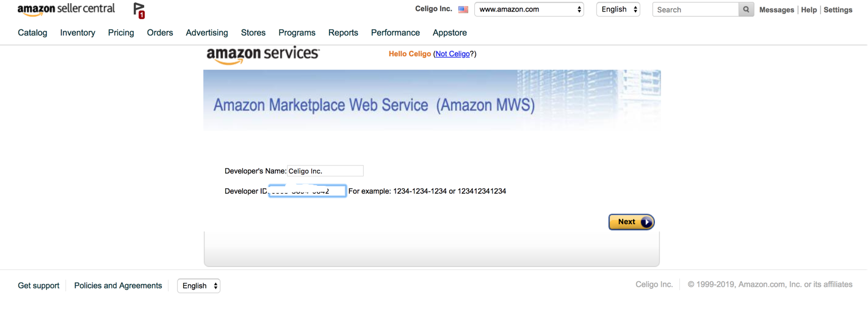Open the Orders menu
The image size is (868, 322).
coord(160,33)
